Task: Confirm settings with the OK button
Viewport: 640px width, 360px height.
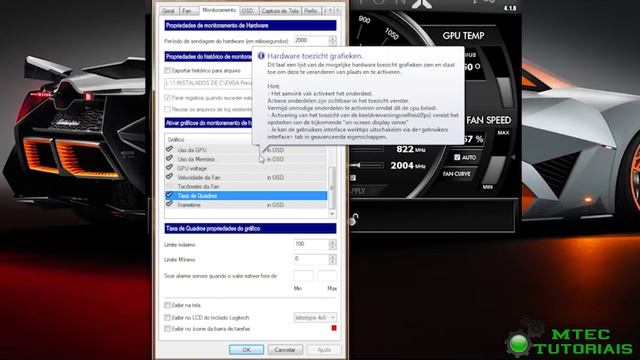Action: pyautogui.click(x=246, y=350)
